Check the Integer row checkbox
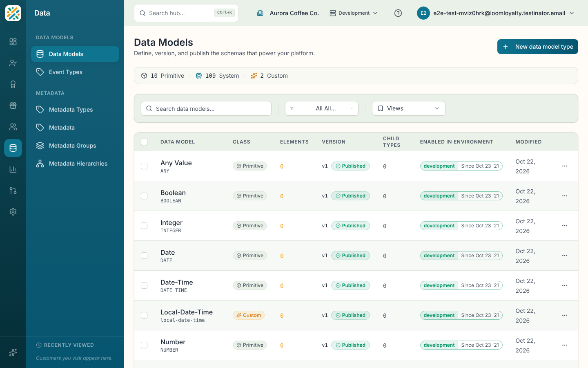This screenshot has height=368, width=588. [x=144, y=226]
